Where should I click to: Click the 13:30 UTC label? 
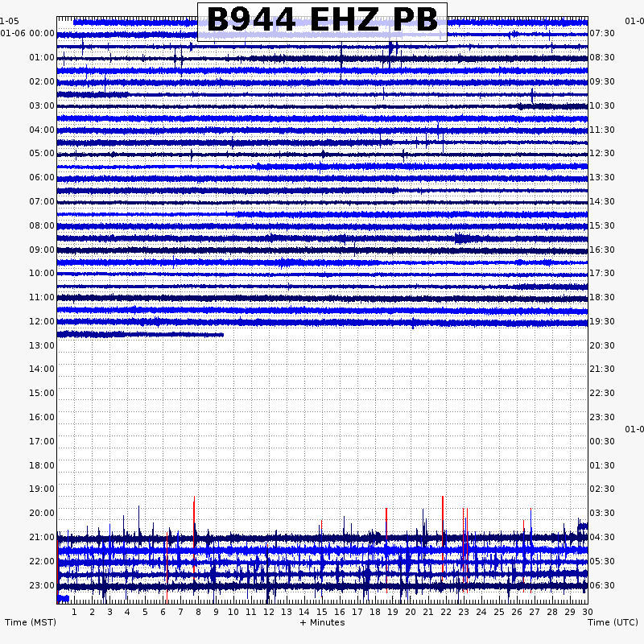(602, 177)
